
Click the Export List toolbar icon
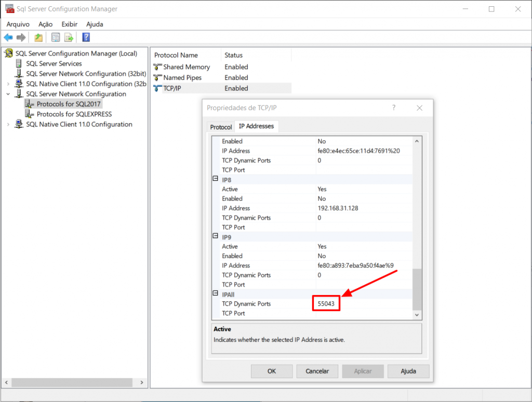point(69,37)
